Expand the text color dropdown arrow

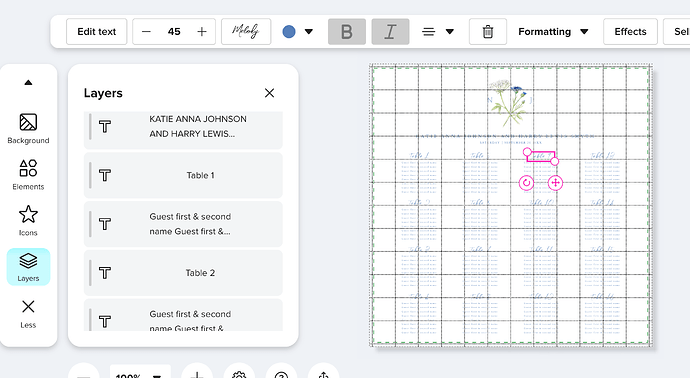click(x=309, y=32)
